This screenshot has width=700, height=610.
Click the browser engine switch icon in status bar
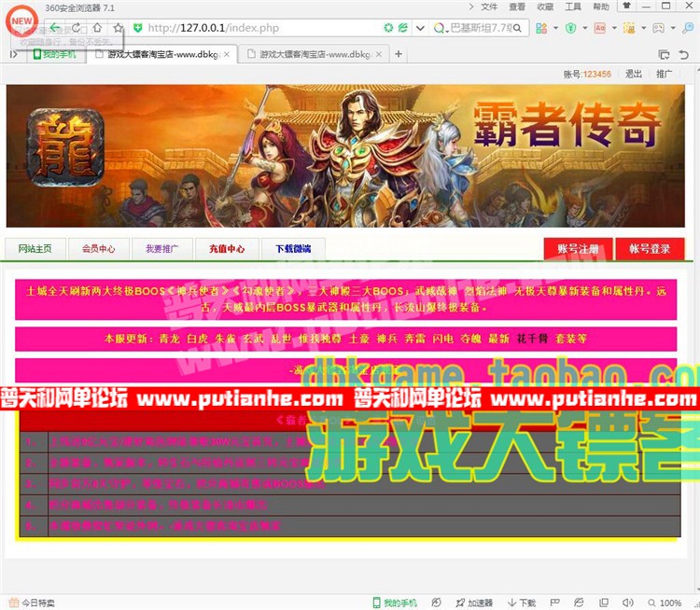579,603
